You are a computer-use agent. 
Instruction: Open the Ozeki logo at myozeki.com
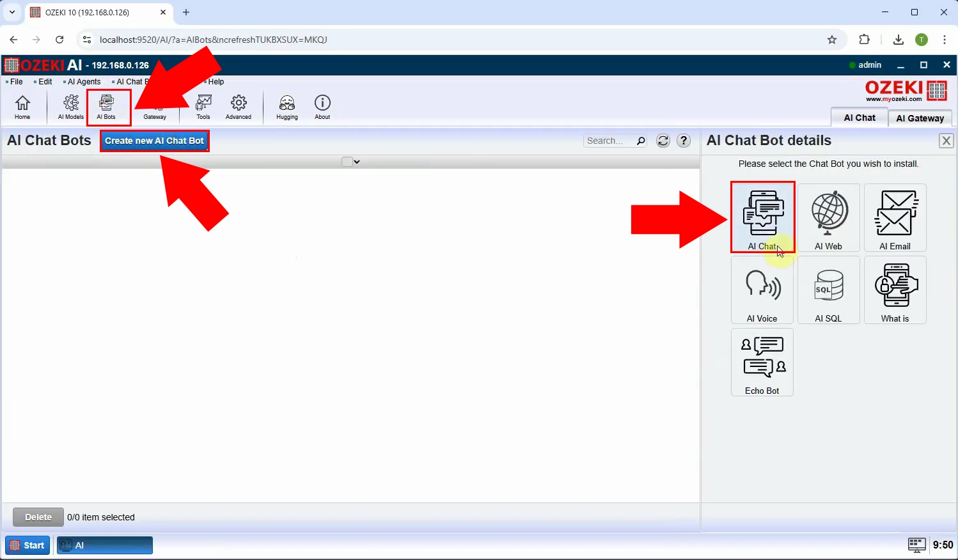click(x=906, y=91)
